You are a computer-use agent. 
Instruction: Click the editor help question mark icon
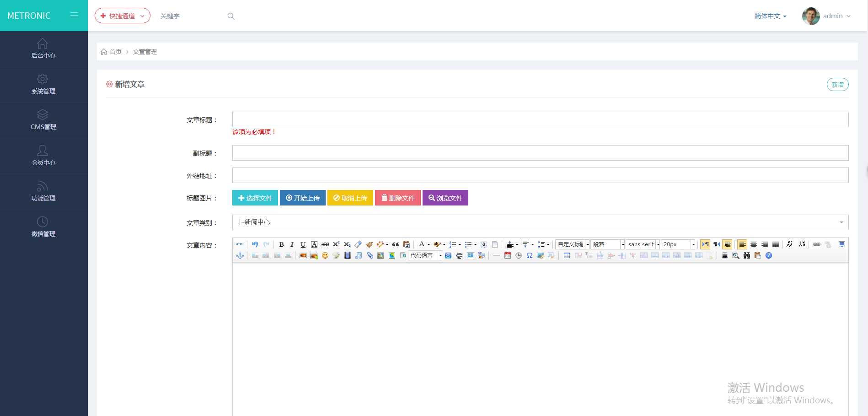click(768, 255)
